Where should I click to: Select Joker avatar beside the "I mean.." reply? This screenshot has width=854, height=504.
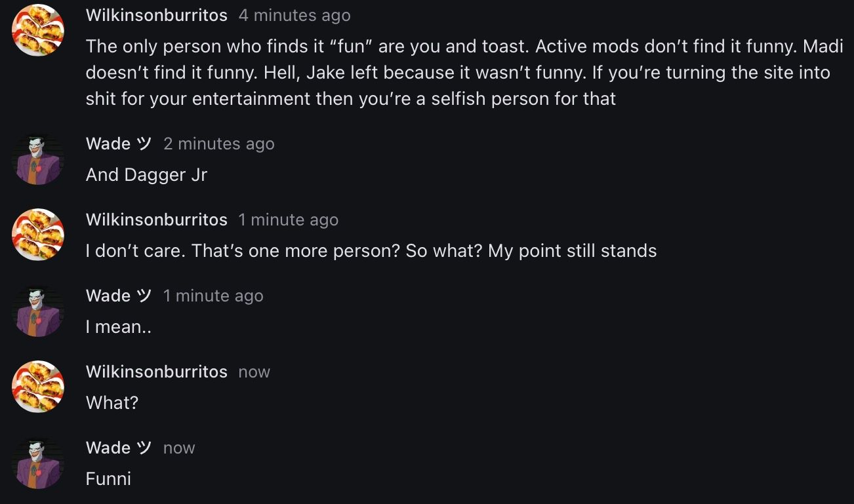[x=38, y=311]
